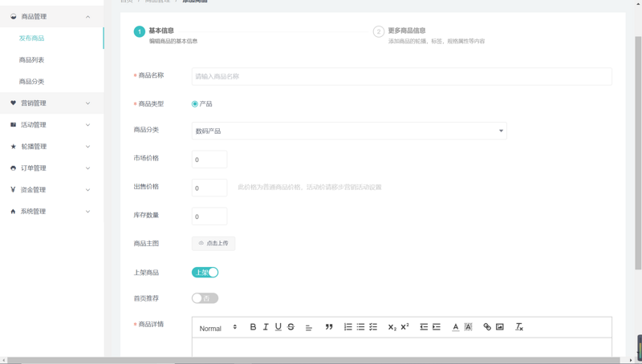Screen dimensions: 642x364
Task: Focus the 库存数量 input field
Action: tap(209, 216)
